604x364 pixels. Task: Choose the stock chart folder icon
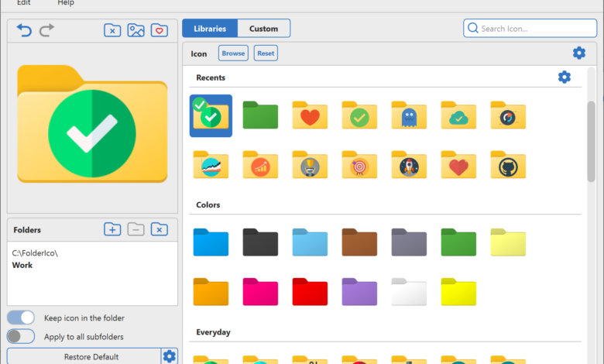pos(211,164)
